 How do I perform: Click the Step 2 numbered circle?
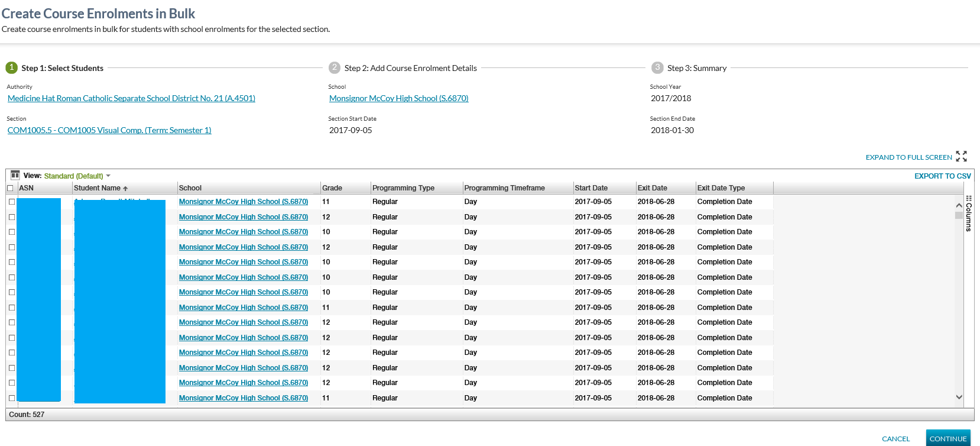coord(335,67)
